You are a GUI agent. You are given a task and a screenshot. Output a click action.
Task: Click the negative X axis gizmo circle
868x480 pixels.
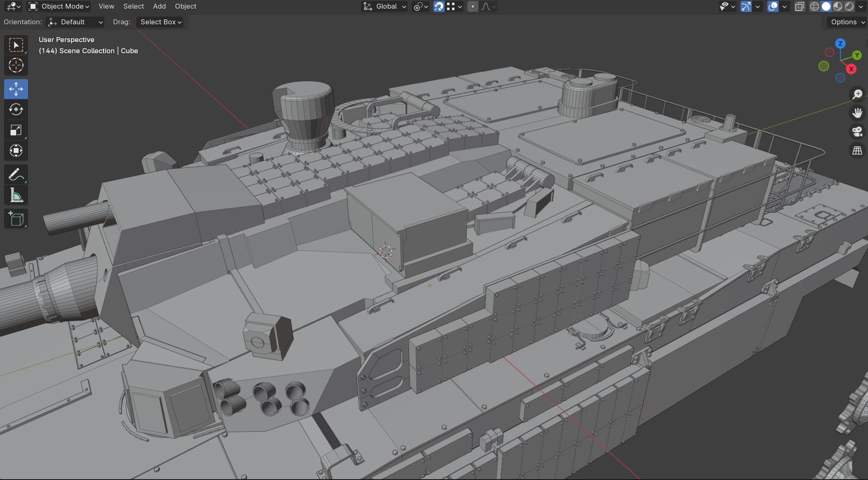click(x=830, y=52)
